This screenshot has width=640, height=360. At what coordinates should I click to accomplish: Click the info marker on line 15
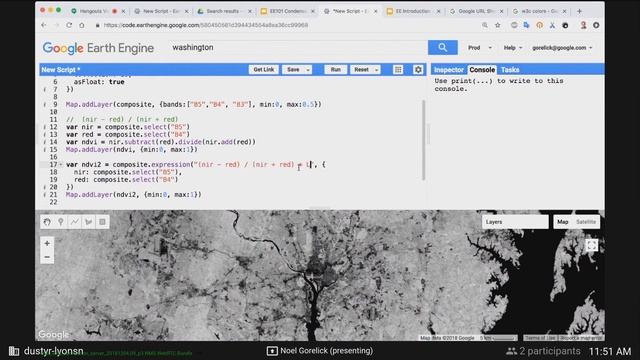[44, 150]
